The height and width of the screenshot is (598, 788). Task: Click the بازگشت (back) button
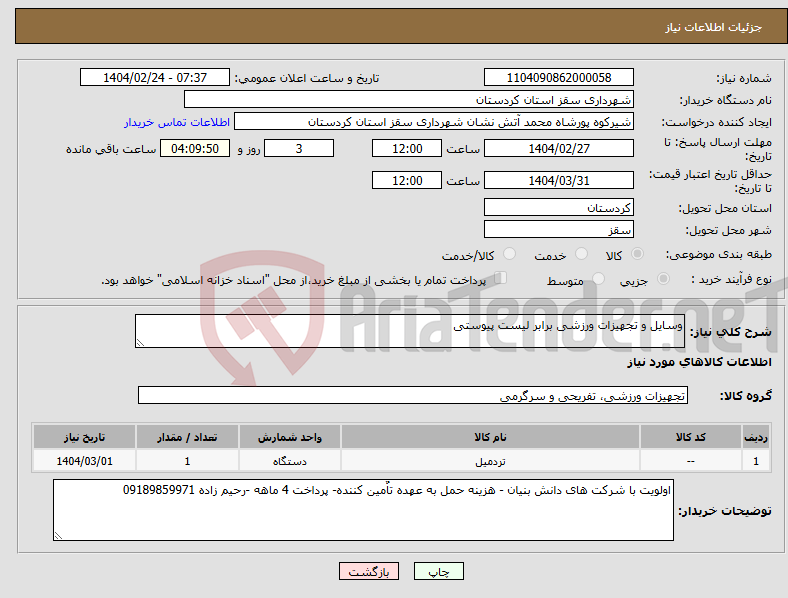pos(369,571)
